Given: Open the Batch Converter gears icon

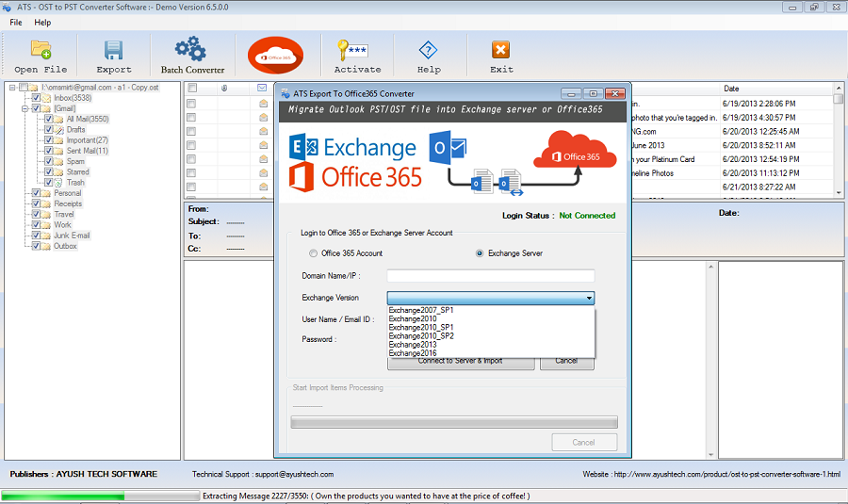Looking at the screenshot, I should pyautogui.click(x=190, y=49).
